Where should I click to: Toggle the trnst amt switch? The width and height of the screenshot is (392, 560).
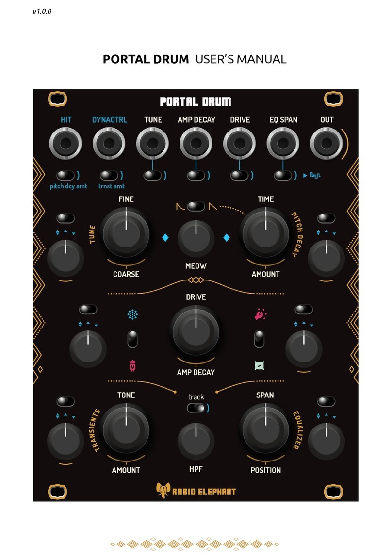(109, 175)
